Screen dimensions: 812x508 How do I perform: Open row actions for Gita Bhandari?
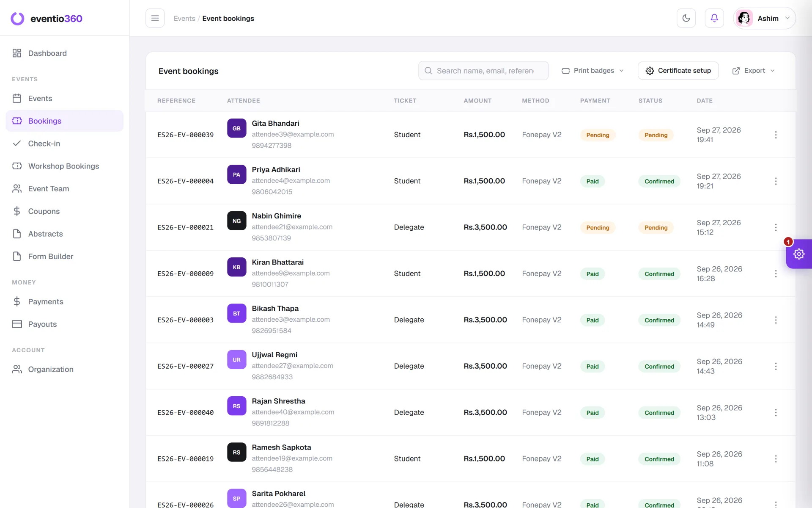tap(776, 135)
